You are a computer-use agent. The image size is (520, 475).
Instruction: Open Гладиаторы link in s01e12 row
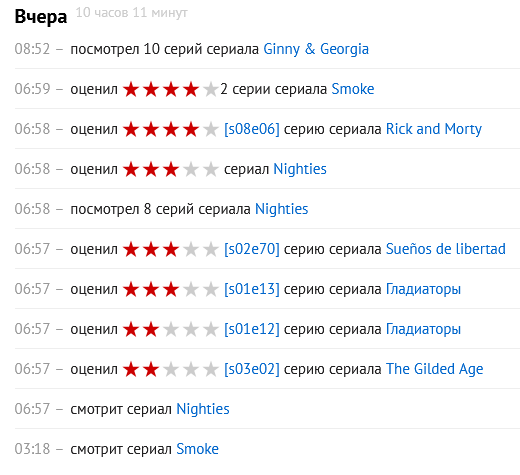423,329
